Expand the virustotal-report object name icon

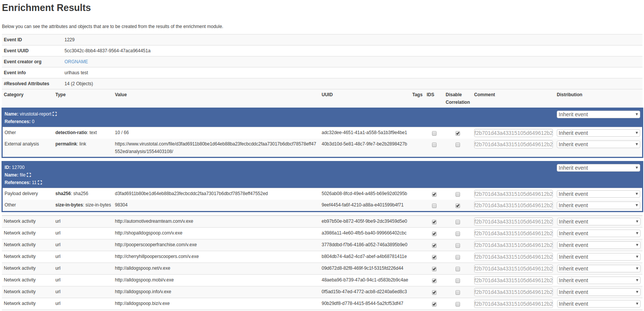tap(55, 114)
